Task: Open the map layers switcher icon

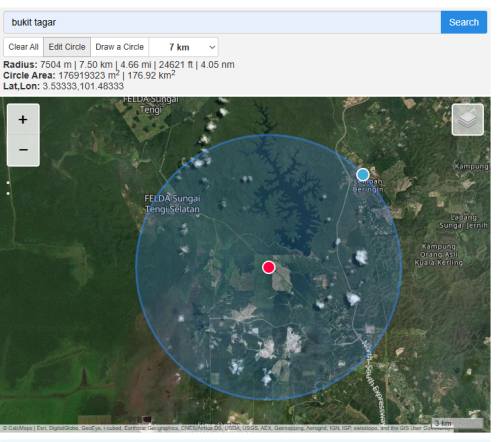Action: (467, 120)
